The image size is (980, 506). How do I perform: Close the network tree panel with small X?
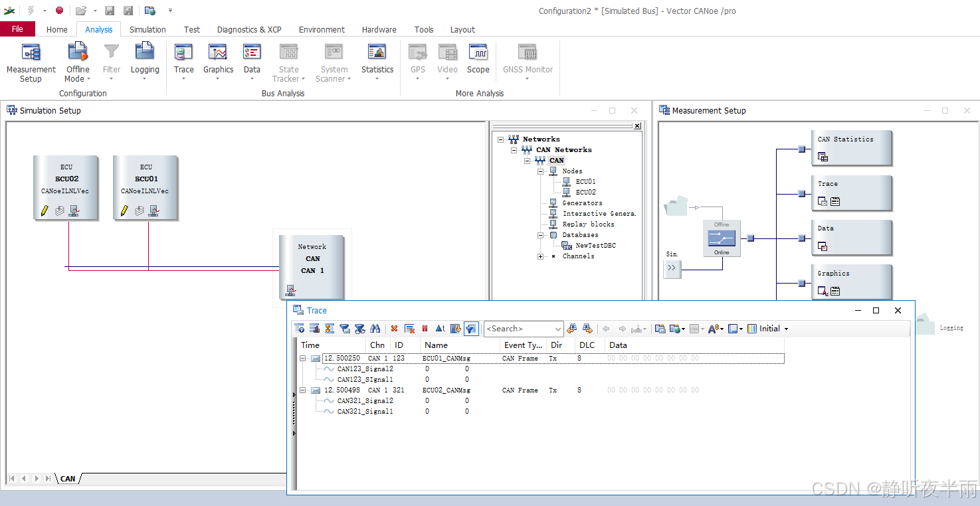pyautogui.click(x=637, y=126)
